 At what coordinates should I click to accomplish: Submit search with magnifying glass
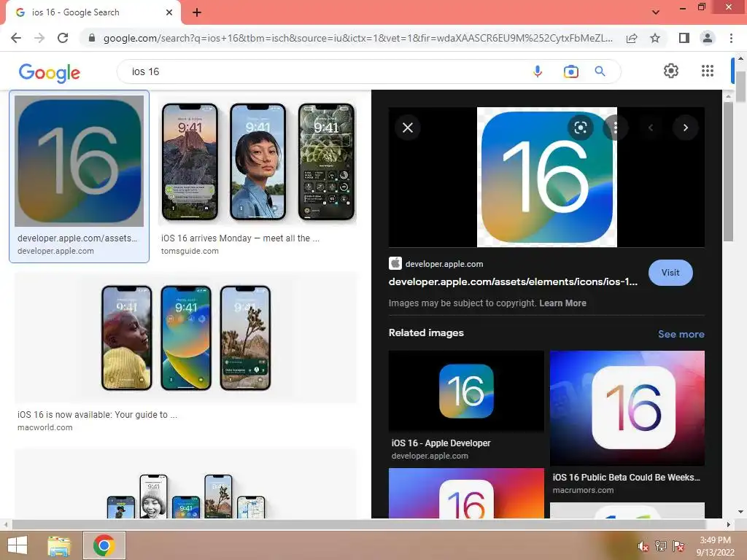pos(600,71)
